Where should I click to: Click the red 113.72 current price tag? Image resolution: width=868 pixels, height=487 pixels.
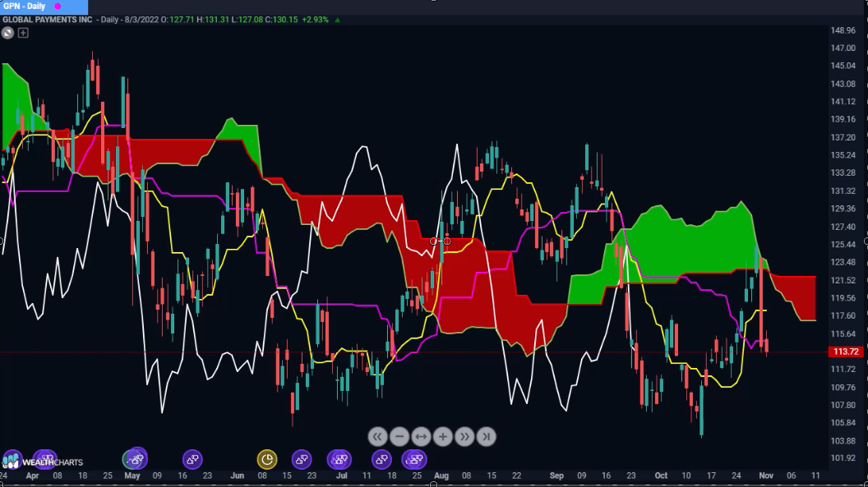845,351
